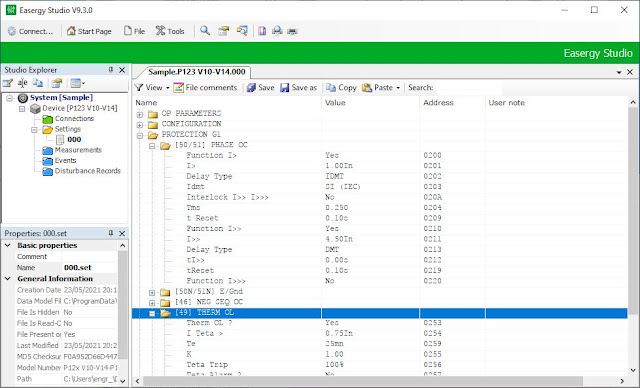Viewport: 640px width, 388px height.
Task: Select the Delay Type value IDMT
Action: (334, 176)
